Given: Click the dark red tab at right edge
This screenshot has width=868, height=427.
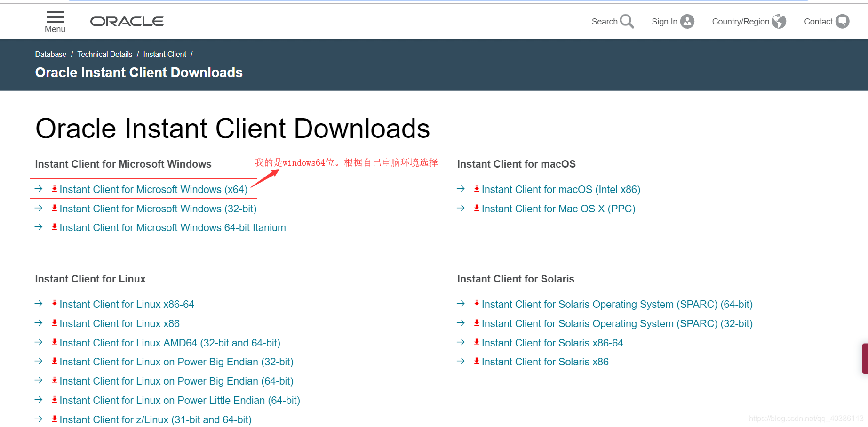Looking at the screenshot, I should [x=865, y=359].
